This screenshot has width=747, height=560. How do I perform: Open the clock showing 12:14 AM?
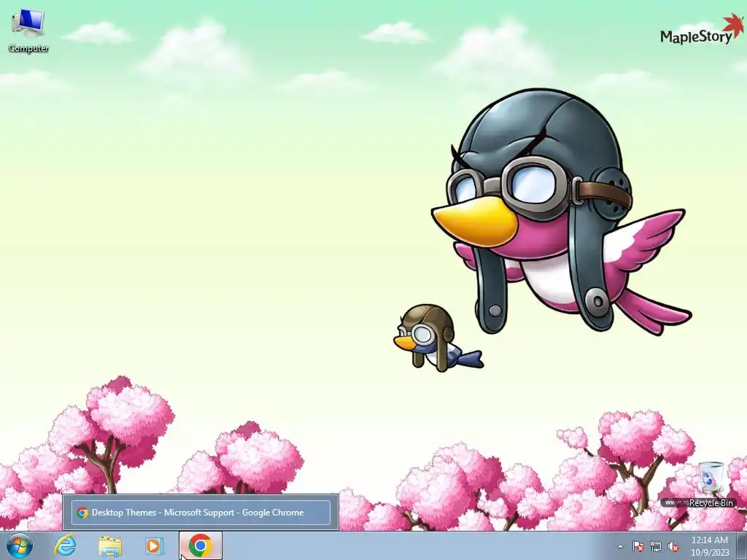point(709,546)
